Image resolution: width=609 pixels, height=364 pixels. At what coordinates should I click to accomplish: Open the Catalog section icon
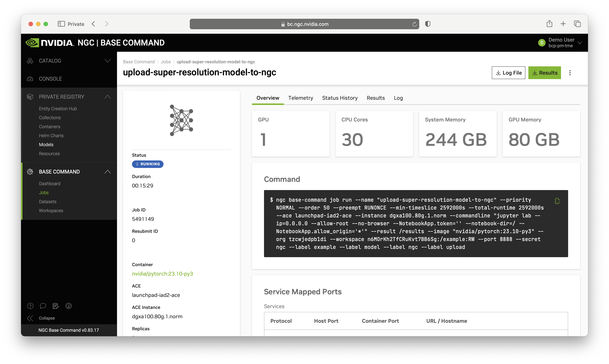click(x=30, y=61)
